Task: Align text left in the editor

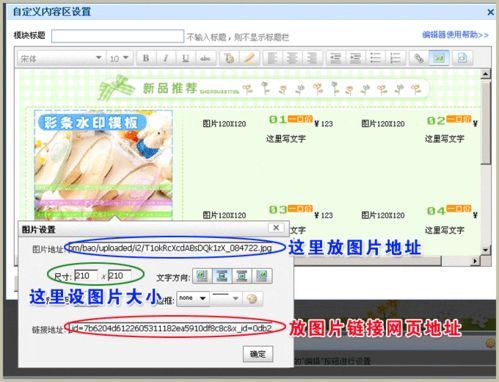Action: click(273, 59)
